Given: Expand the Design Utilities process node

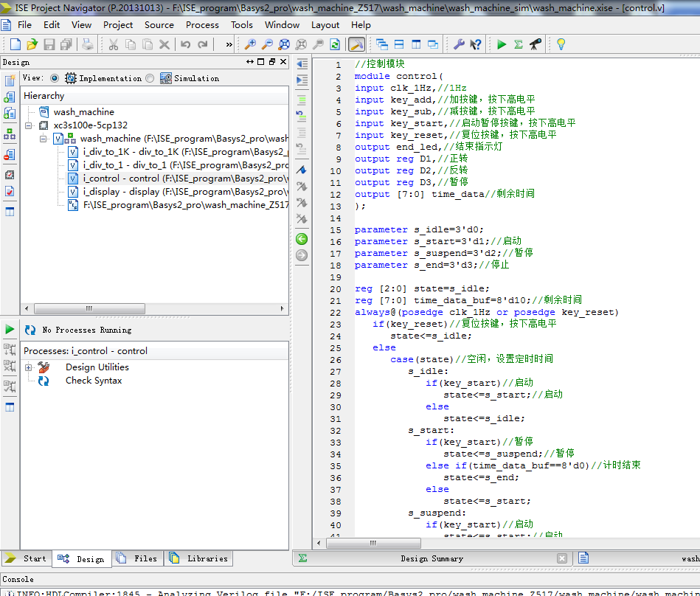Looking at the screenshot, I should click(29, 367).
